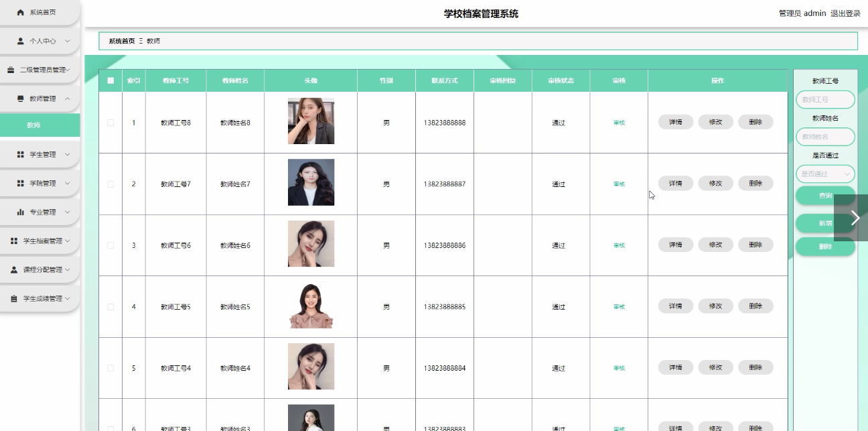Select the checkbox for row 教师工号6
The height and width of the screenshot is (431, 868).
(x=111, y=245)
